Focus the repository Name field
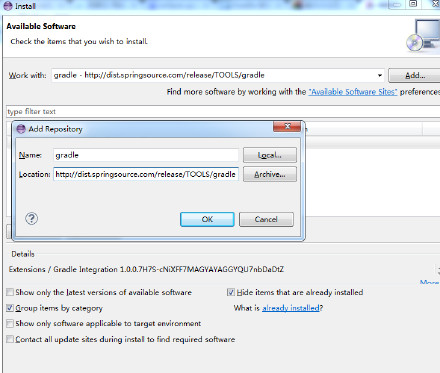 click(146, 155)
